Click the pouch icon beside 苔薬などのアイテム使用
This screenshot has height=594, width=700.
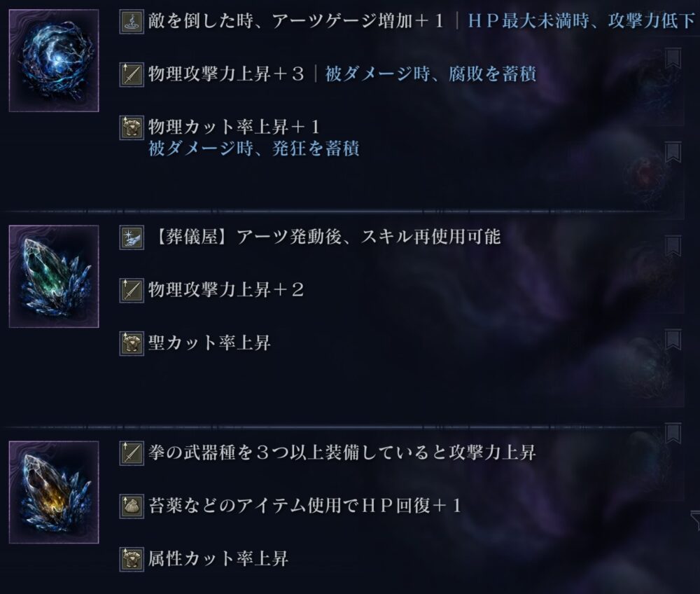click(x=132, y=506)
